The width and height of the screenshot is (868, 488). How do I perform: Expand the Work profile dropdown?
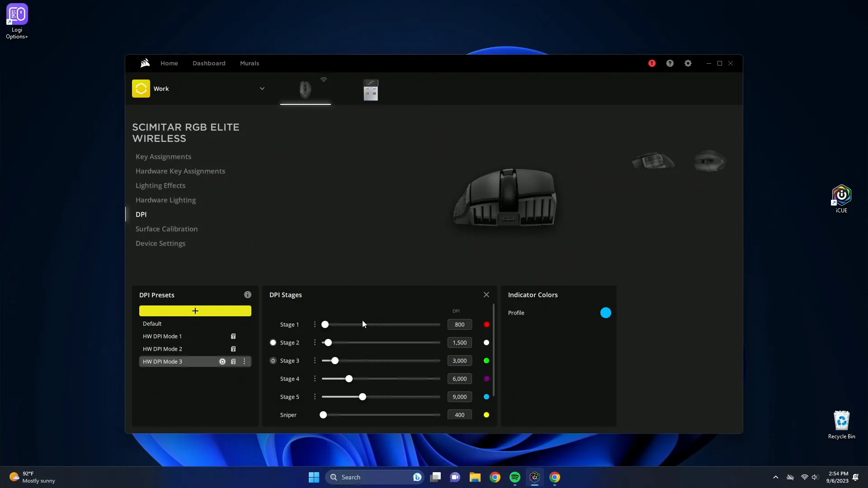[262, 89]
